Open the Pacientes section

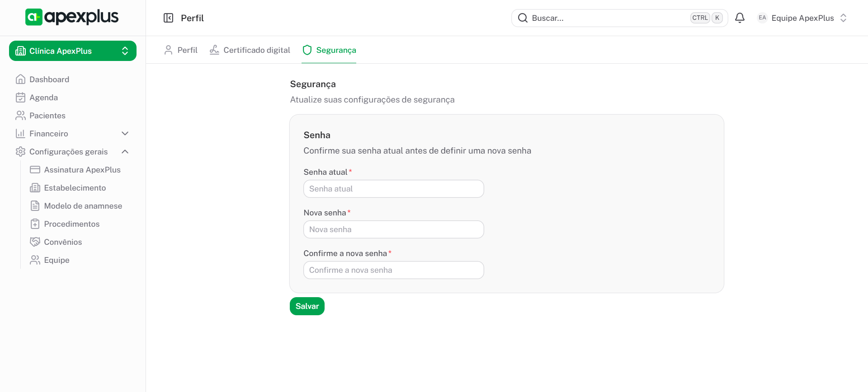47,116
